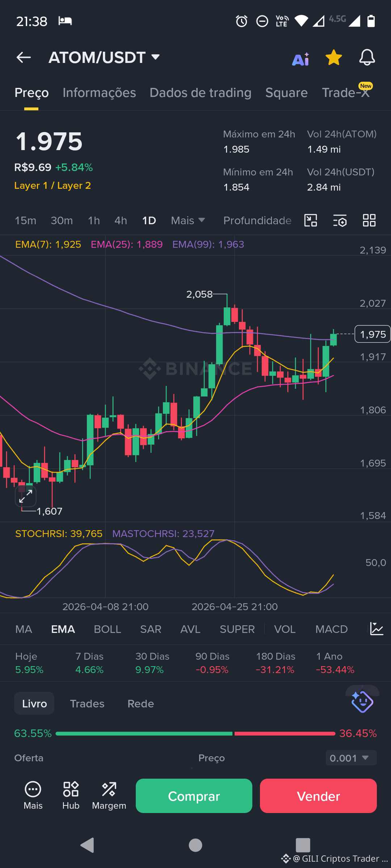Screen dimensions: 391x868
Task: Open the chart drawing tools icon
Action: pos(311,220)
